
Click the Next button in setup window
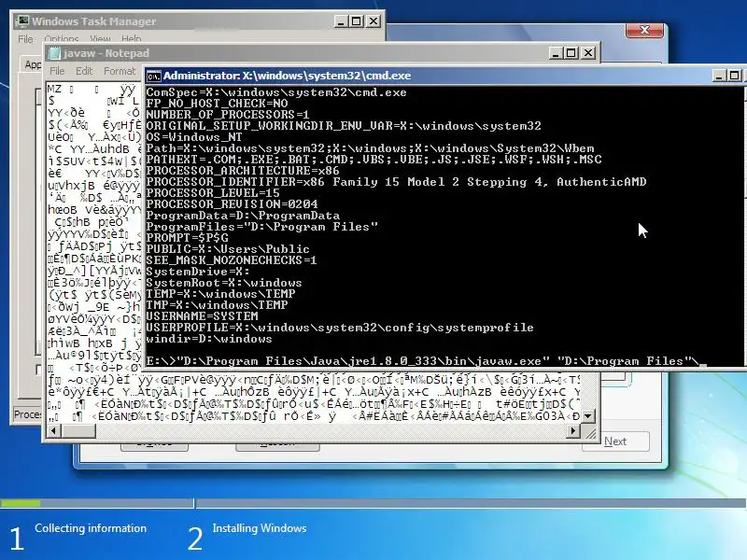coord(615,441)
